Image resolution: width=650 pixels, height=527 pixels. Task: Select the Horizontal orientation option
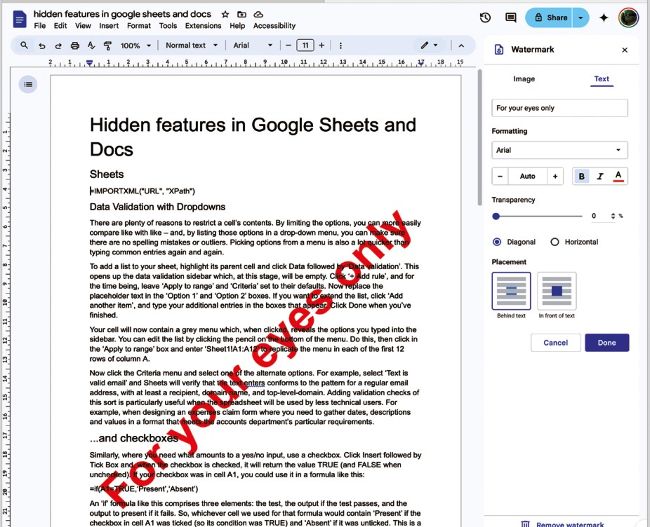(556, 241)
